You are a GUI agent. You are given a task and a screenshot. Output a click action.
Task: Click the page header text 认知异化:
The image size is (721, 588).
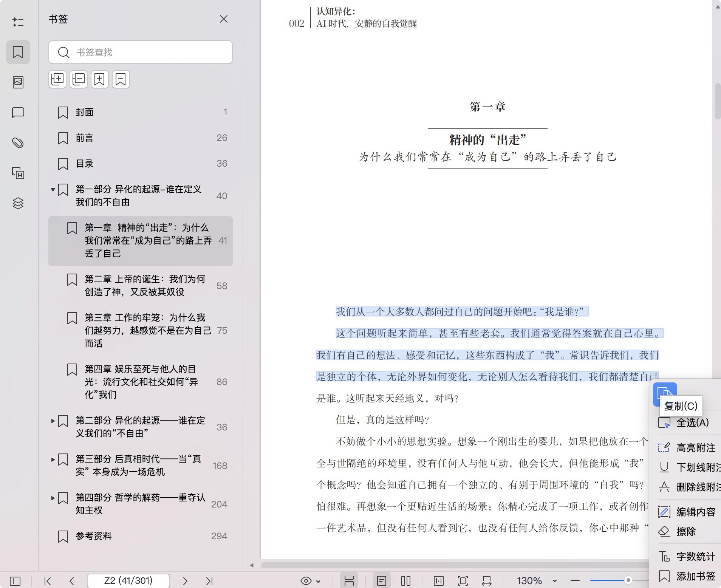(x=336, y=12)
